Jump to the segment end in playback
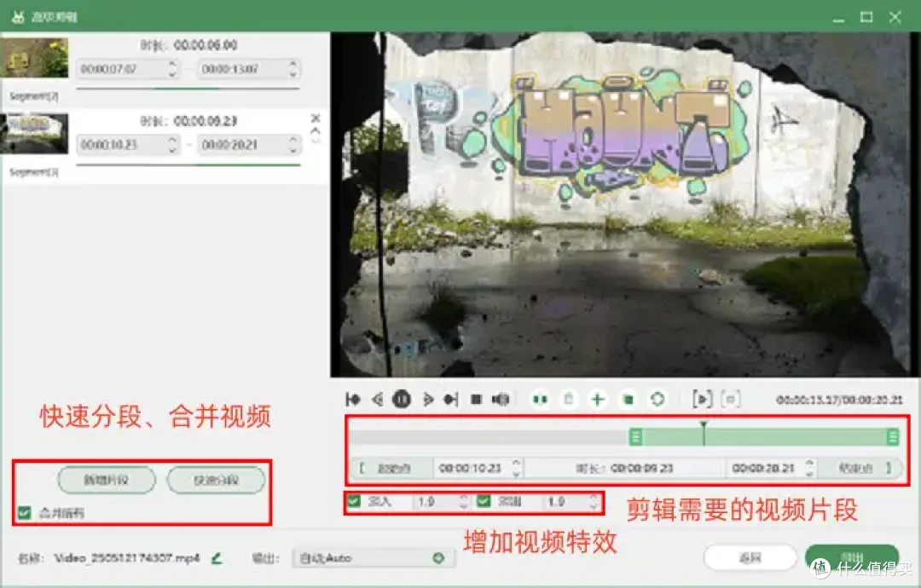This screenshot has width=921, height=588. point(450,400)
